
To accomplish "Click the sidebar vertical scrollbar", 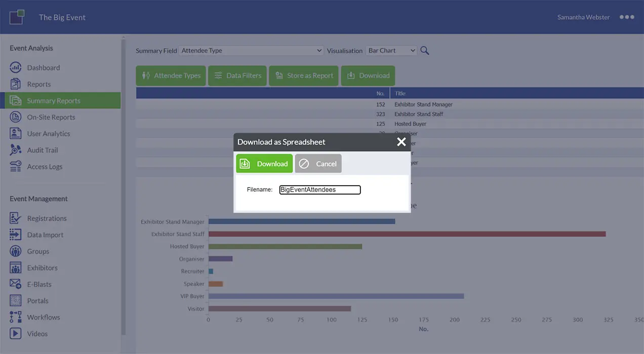I will tap(123, 187).
